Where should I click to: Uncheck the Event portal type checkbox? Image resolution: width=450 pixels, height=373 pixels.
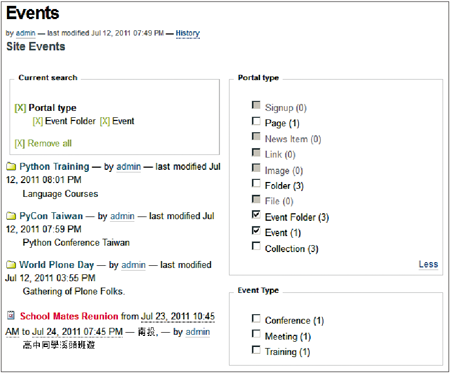click(x=256, y=230)
